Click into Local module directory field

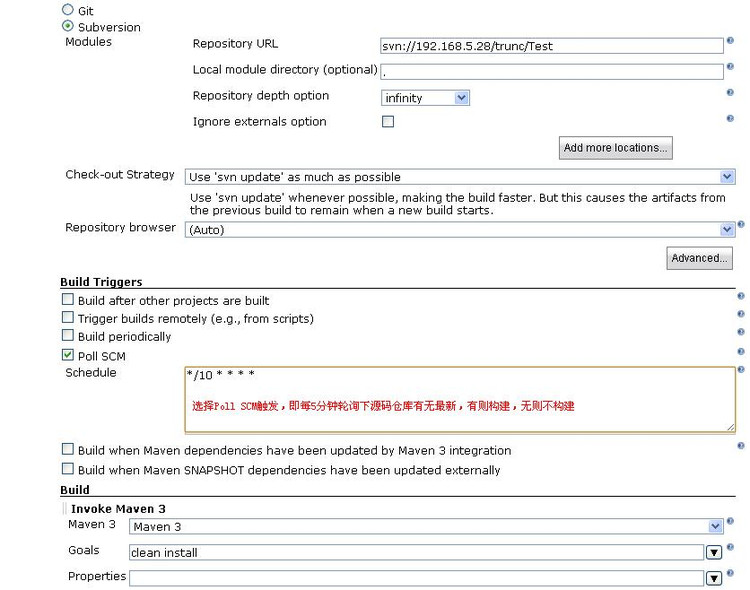[552, 72]
